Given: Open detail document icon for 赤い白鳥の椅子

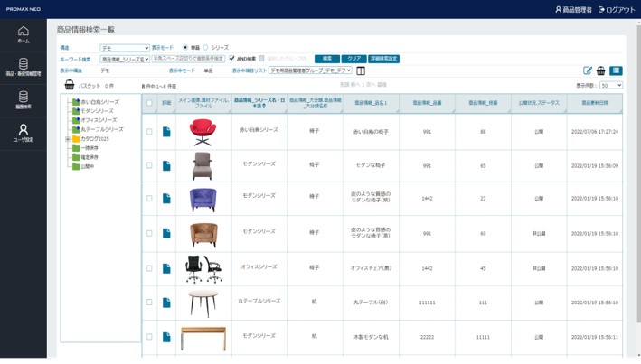Looking at the screenshot, I should click(x=166, y=132).
